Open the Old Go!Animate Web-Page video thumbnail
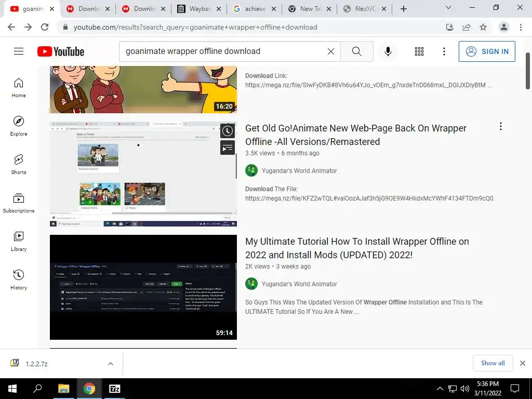This screenshot has height=399, width=532. [143, 174]
